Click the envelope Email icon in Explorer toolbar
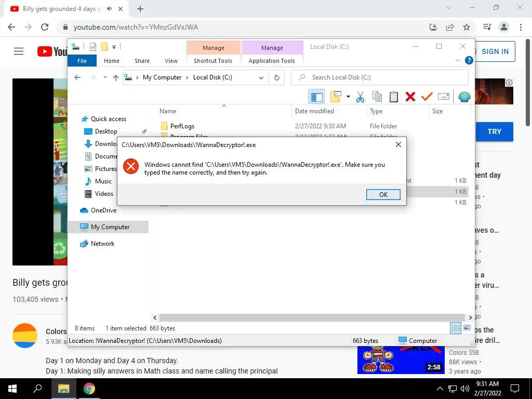This screenshot has height=399, width=532. point(444,97)
